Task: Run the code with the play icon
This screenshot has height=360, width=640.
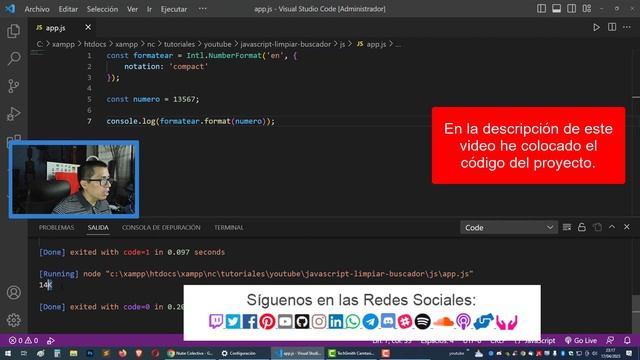Action: 596,27
